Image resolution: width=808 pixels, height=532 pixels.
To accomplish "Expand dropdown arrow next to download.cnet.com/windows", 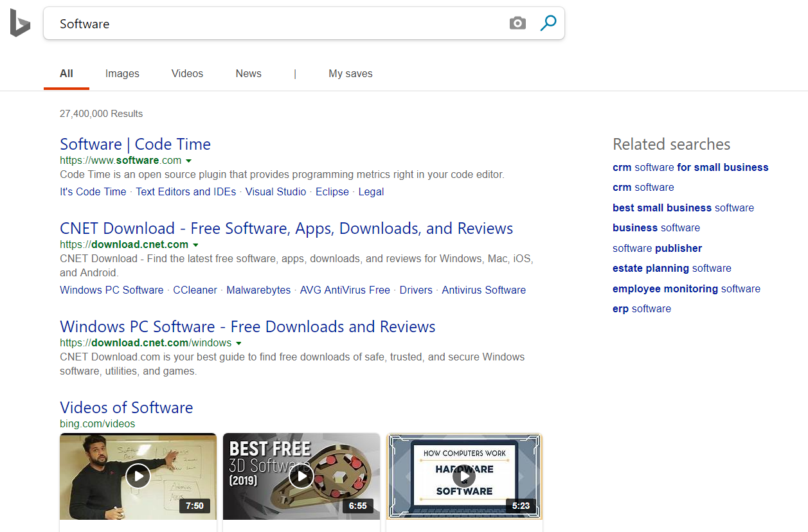I will point(238,343).
